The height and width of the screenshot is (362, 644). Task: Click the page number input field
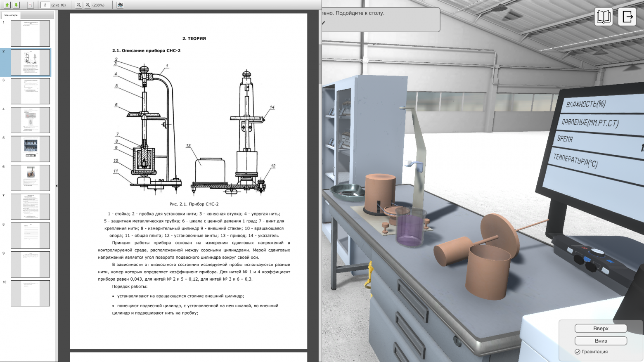[x=45, y=5]
